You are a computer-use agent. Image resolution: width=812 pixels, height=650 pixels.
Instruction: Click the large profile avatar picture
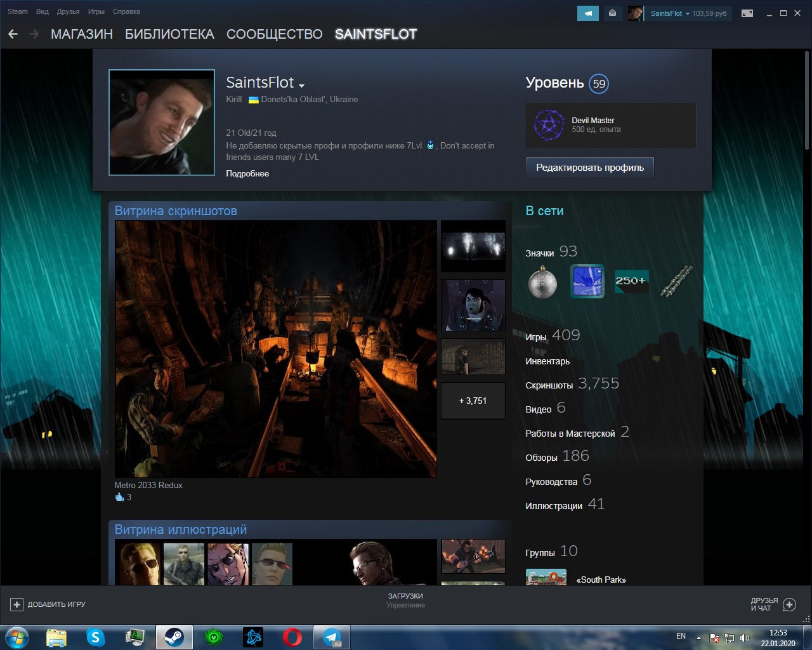point(162,123)
